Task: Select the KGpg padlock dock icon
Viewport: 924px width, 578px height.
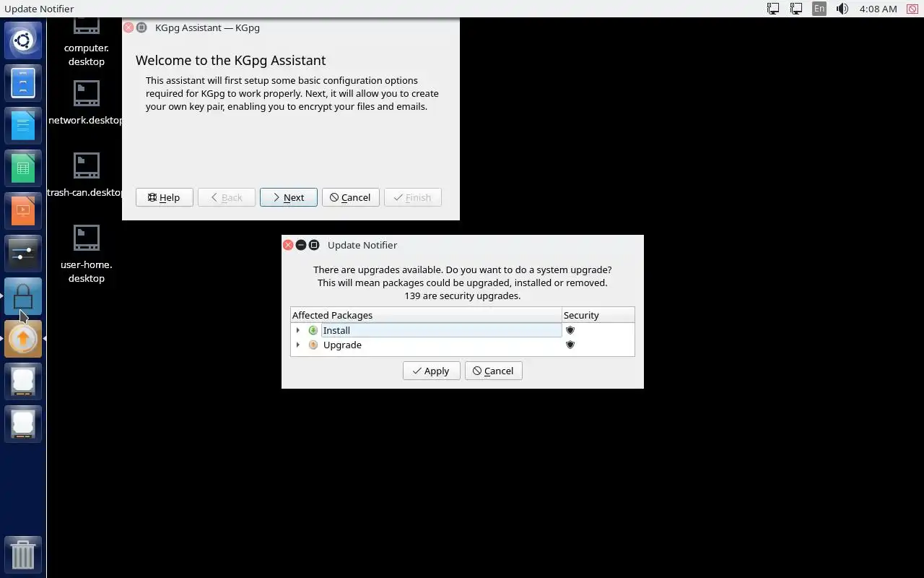Action: 23,296
